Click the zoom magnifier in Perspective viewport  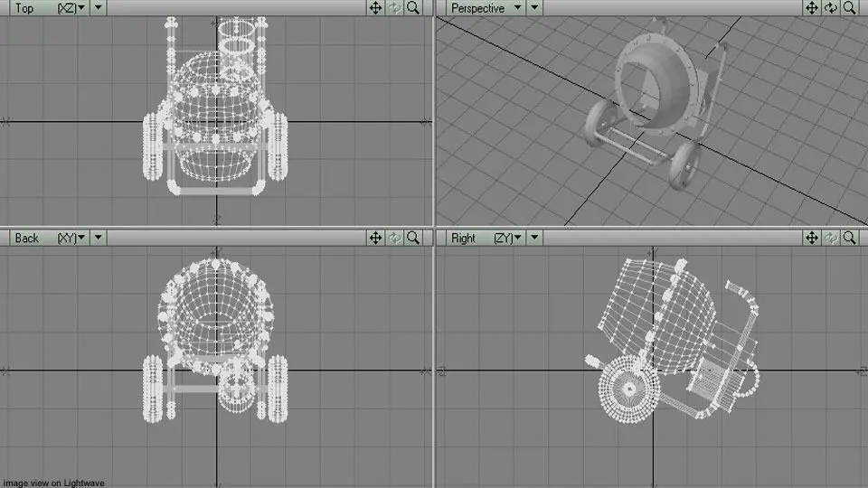pos(849,8)
